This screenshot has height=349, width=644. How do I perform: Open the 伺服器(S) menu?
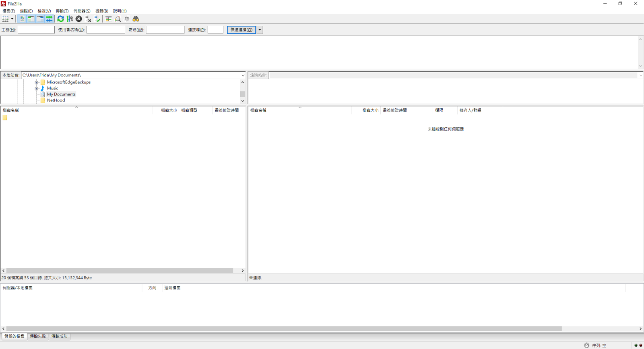pos(82,11)
